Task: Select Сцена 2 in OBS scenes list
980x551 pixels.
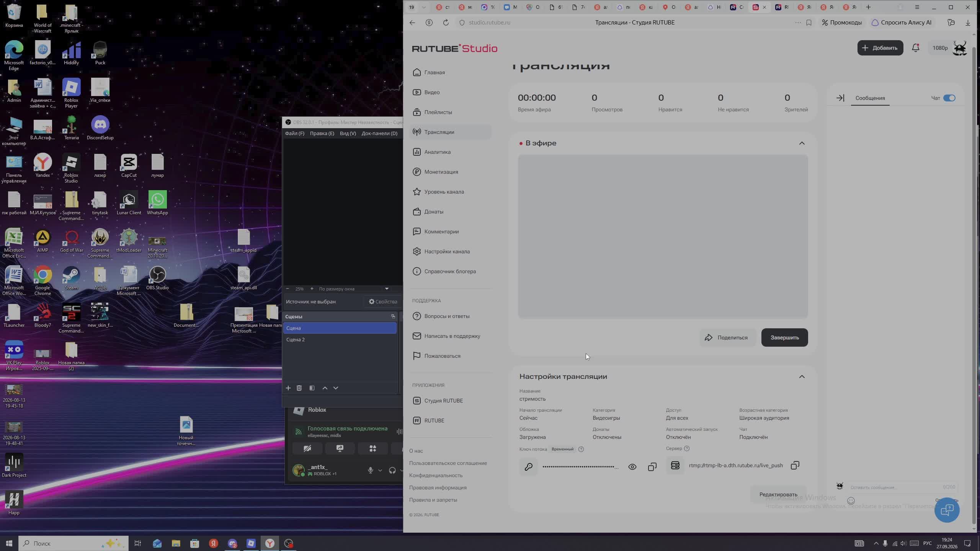Action: [x=340, y=339]
